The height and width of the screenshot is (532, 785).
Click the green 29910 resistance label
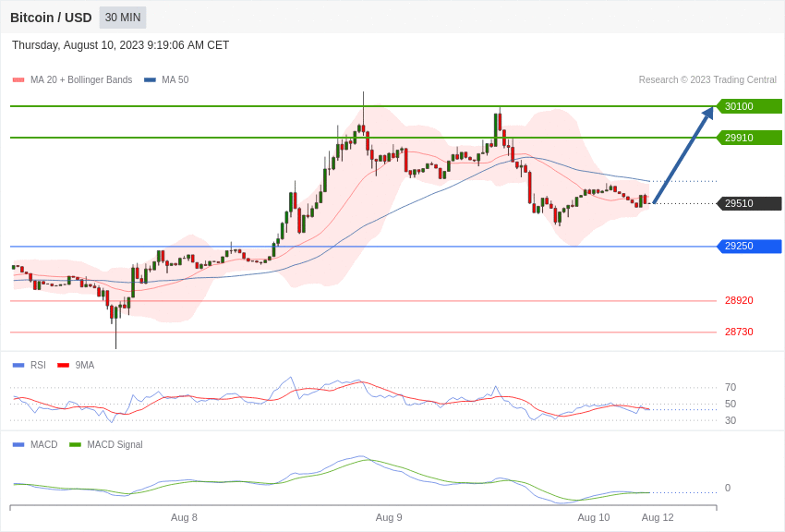click(x=750, y=138)
